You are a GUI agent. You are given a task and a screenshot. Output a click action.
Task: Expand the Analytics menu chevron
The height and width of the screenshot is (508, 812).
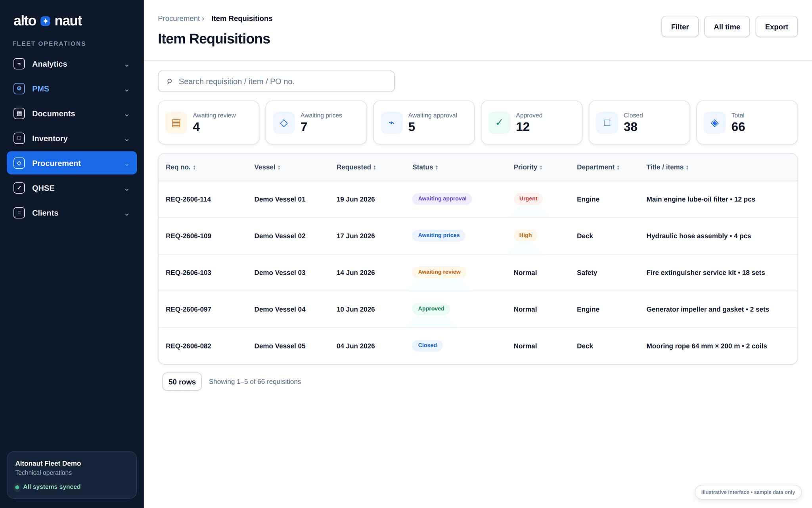tap(127, 65)
